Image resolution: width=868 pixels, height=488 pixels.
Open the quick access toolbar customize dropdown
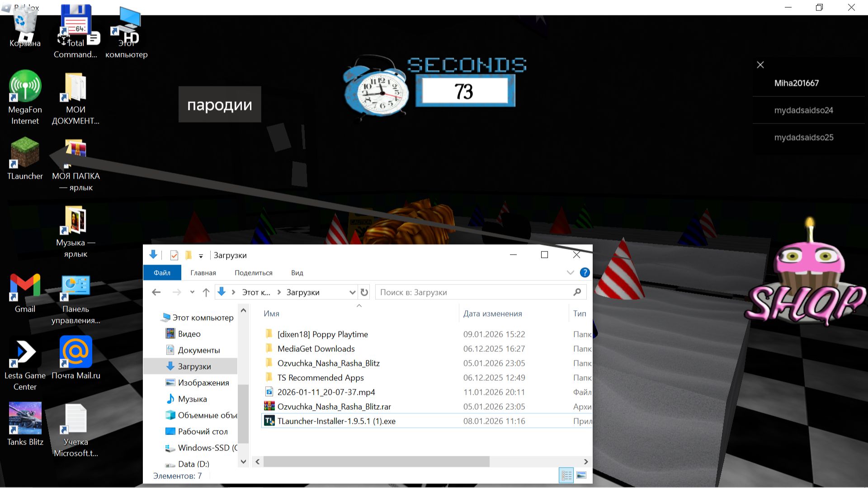[x=201, y=256]
